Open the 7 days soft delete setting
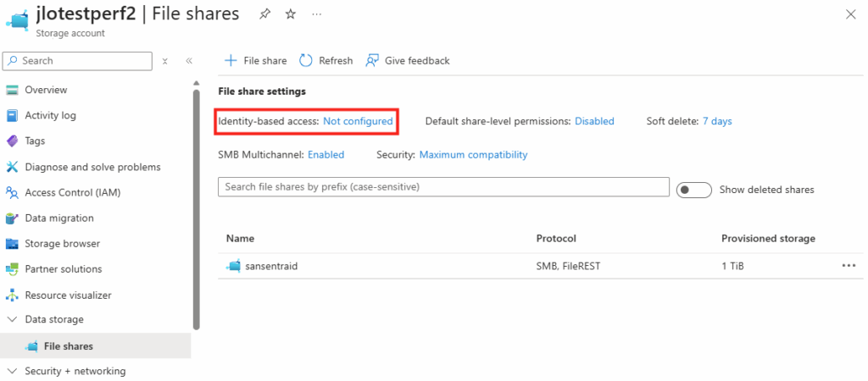Screen dimensions: 868x381 click(717, 121)
